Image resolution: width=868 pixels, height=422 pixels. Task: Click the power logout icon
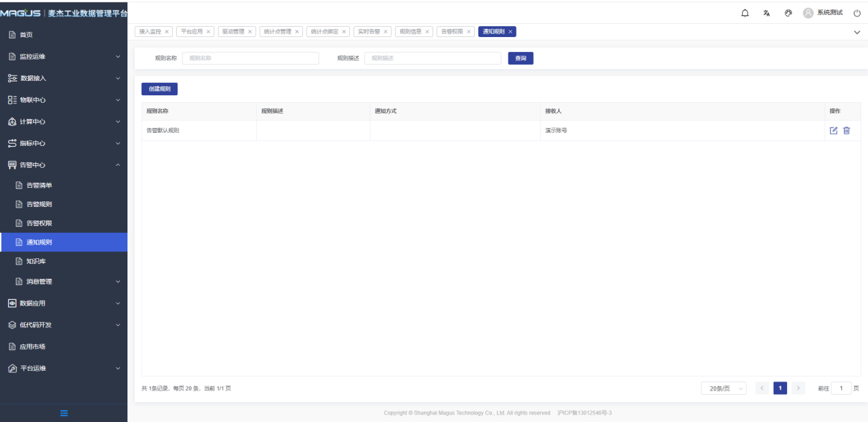(x=856, y=13)
